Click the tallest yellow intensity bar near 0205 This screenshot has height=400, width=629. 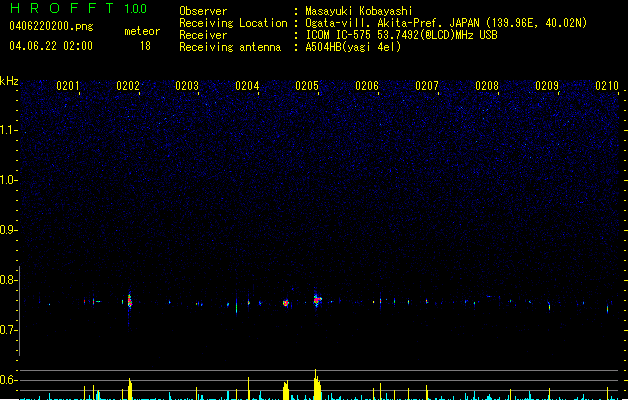click(317, 384)
